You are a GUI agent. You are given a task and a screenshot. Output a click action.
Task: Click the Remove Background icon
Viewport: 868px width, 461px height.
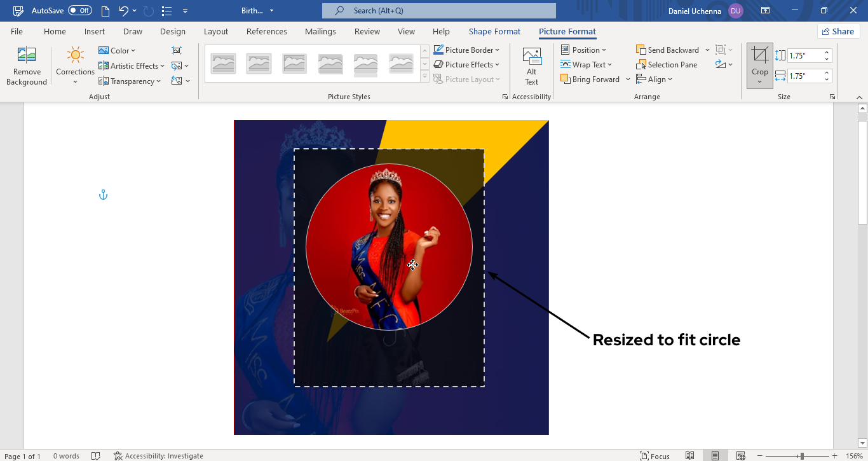click(27, 66)
